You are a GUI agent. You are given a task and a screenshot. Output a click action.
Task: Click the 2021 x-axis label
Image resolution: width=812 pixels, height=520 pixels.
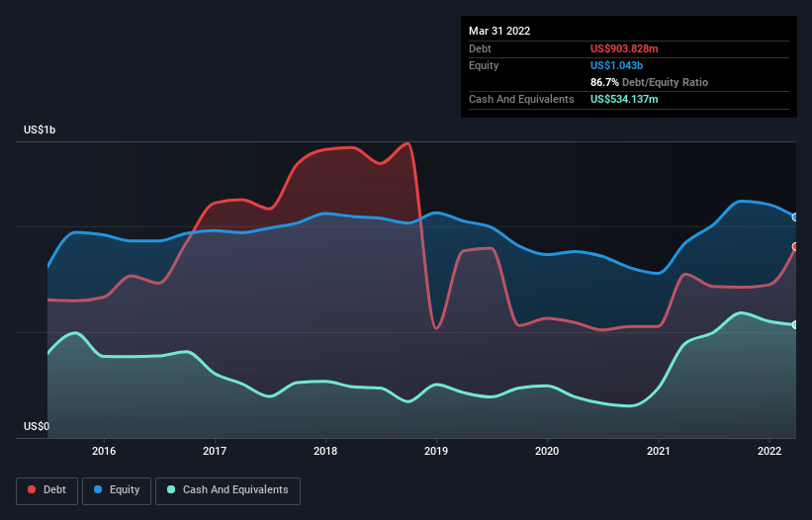pyautogui.click(x=658, y=451)
